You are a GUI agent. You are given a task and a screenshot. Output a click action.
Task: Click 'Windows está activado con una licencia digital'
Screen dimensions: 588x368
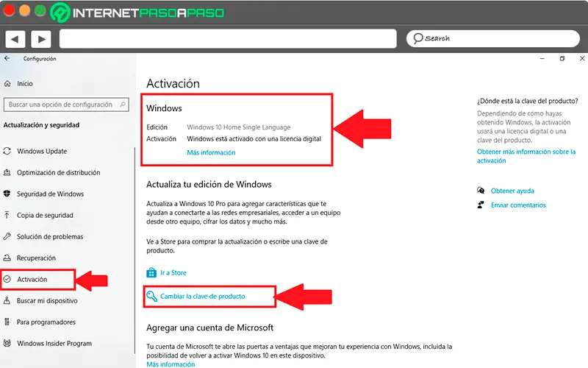[254, 138]
